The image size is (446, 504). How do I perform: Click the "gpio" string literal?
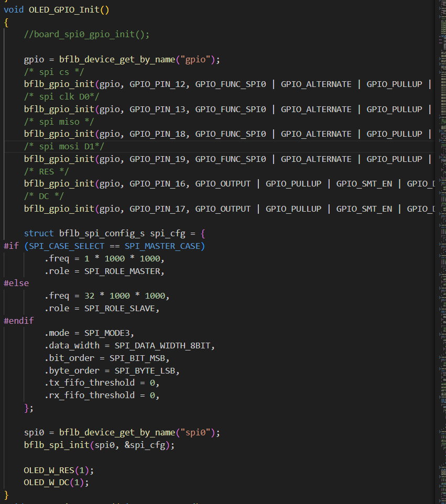195,60
